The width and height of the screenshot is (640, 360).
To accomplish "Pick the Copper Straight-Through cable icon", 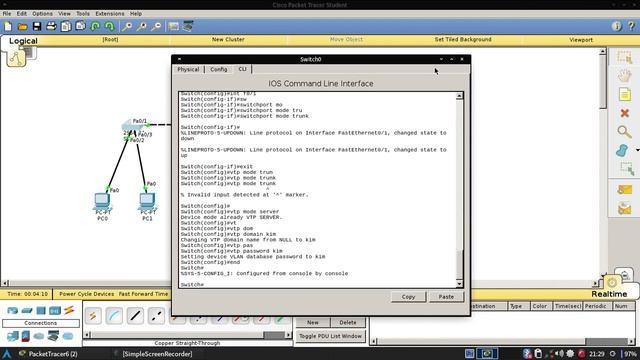I will [x=135, y=316].
